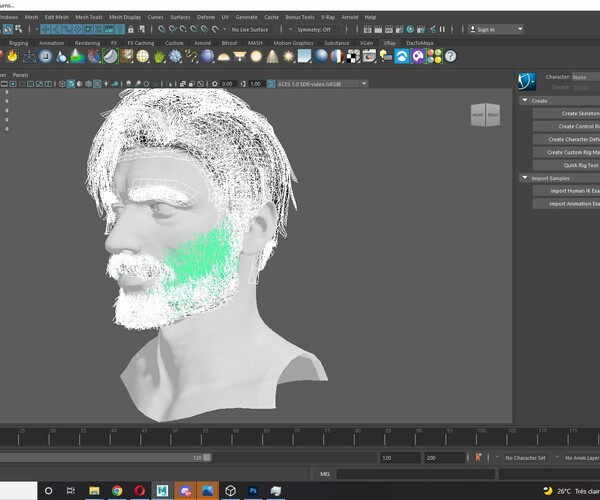The height and width of the screenshot is (500, 600).
Task: Open the No Character Set dropdown
Action: pos(525,458)
